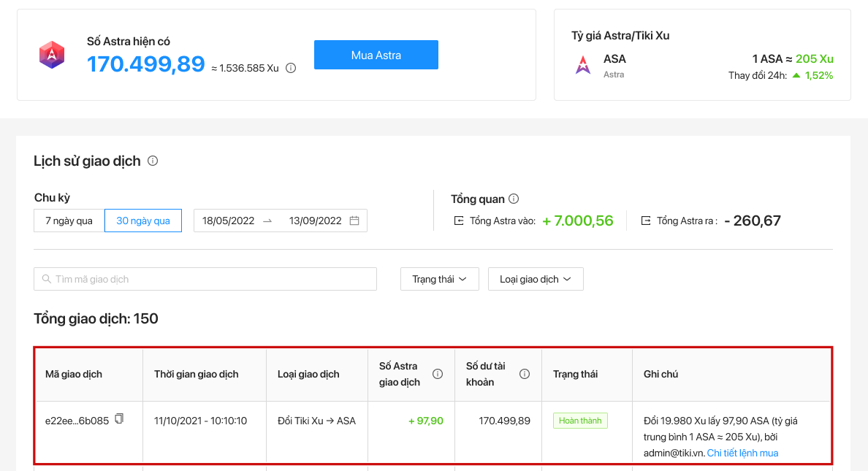This screenshot has height=471, width=868.
Task: Open the Trạng thái filter dropdown
Action: pyautogui.click(x=440, y=279)
